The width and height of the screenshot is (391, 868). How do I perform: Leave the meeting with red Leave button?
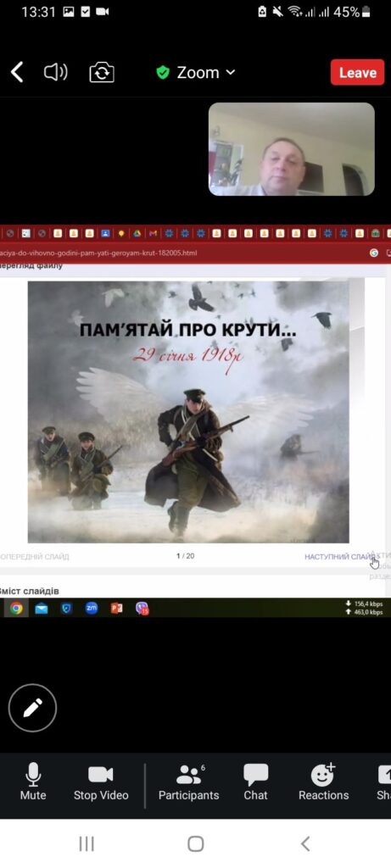point(357,73)
